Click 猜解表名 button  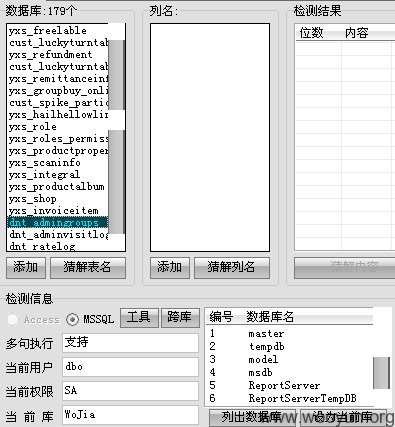tap(88, 267)
